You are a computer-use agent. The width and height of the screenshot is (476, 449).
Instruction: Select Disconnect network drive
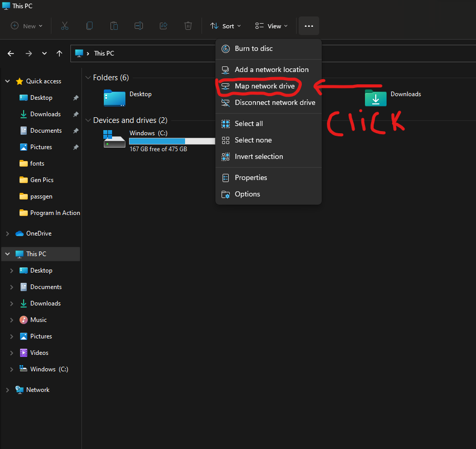[x=268, y=102]
